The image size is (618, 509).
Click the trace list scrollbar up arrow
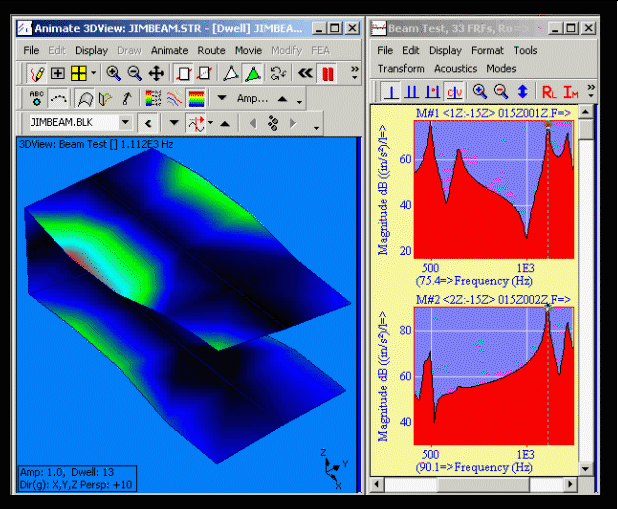[x=585, y=113]
